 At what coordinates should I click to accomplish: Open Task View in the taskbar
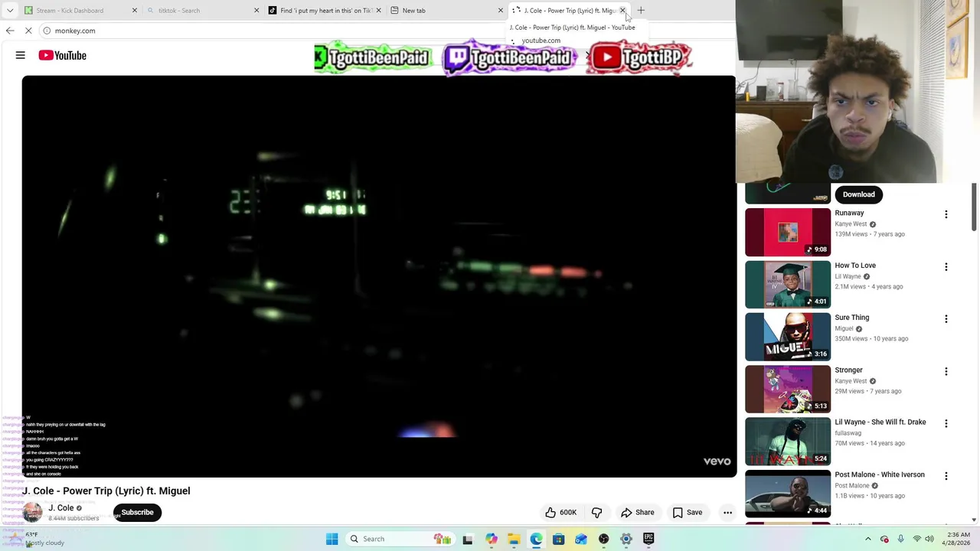[x=468, y=539]
